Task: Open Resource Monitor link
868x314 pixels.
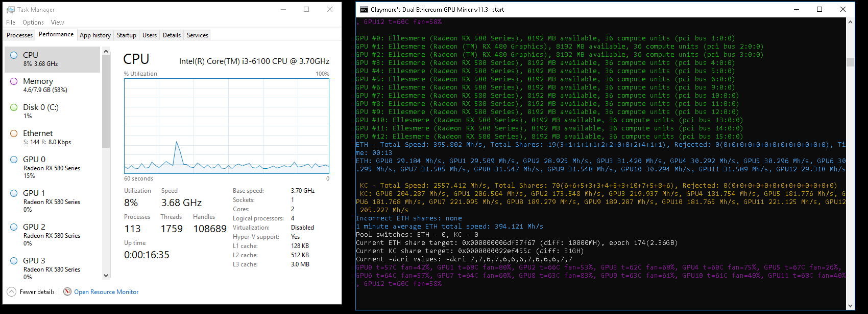Action: [x=106, y=292]
